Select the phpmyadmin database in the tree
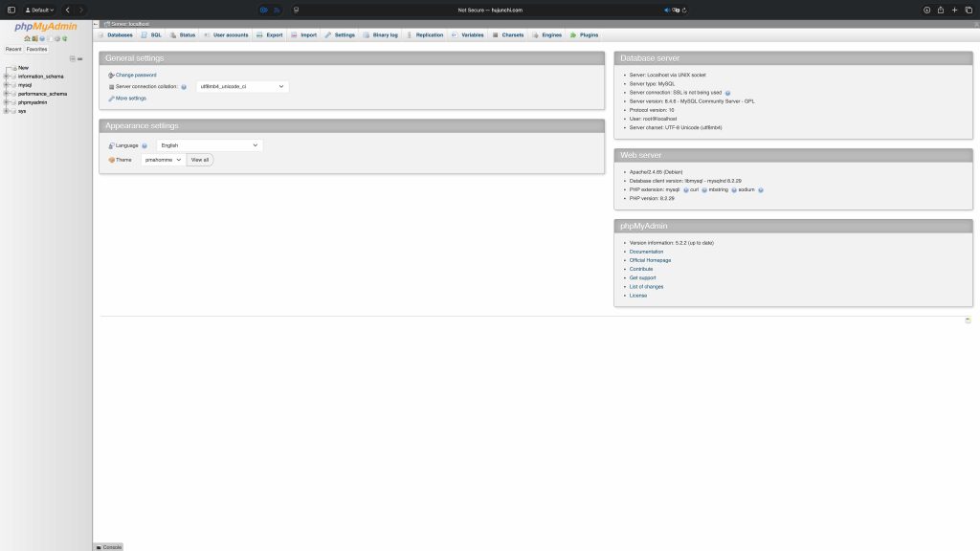Image resolution: width=980 pixels, height=551 pixels. click(x=33, y=102)
